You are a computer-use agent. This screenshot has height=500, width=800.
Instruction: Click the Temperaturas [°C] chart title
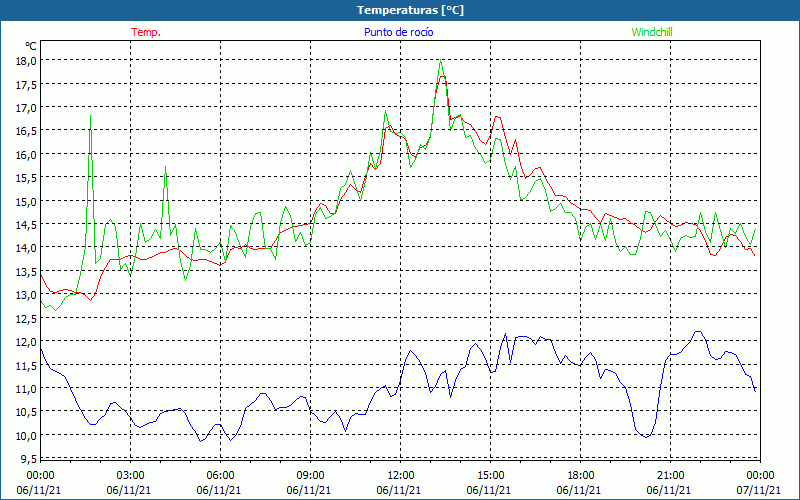coord(410,10)
